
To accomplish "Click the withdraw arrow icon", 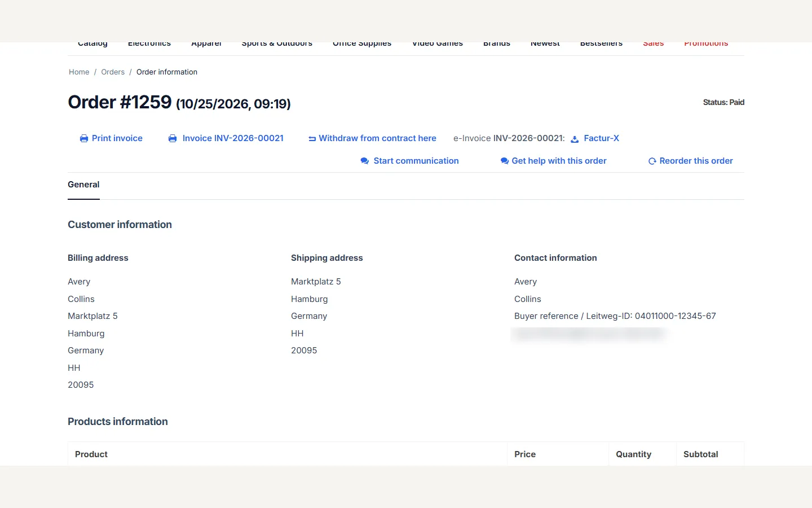I will [x=312, y=139].
